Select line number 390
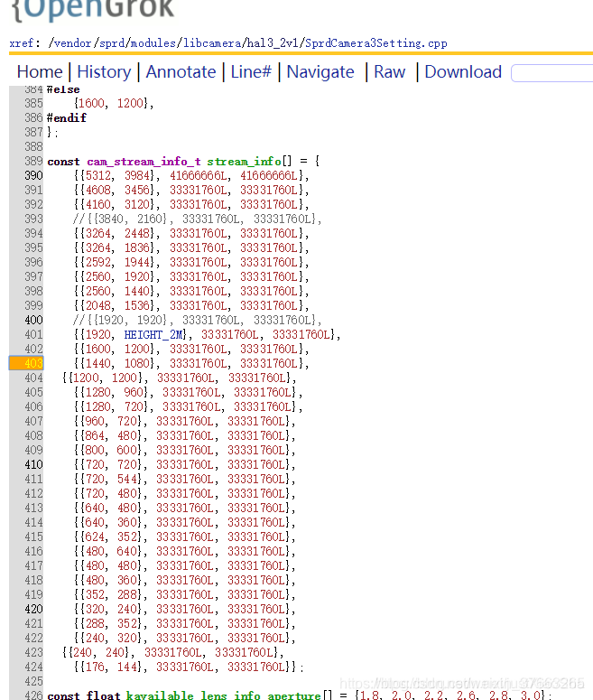Viewport: 593px width, 700px height. pyautogui.click(x=33, y=175)
